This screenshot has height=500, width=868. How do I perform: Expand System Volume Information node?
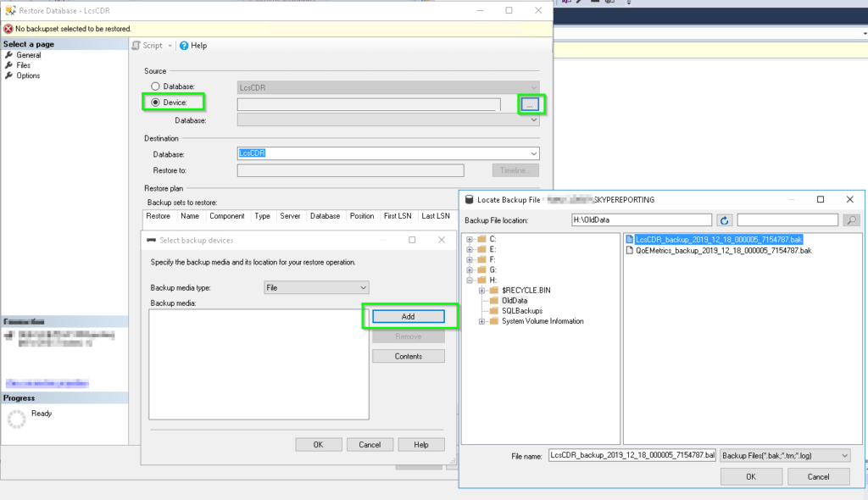click(481, 321)
